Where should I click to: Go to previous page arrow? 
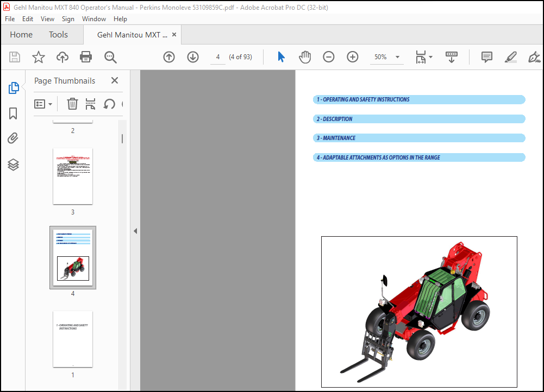coord(169,57)
